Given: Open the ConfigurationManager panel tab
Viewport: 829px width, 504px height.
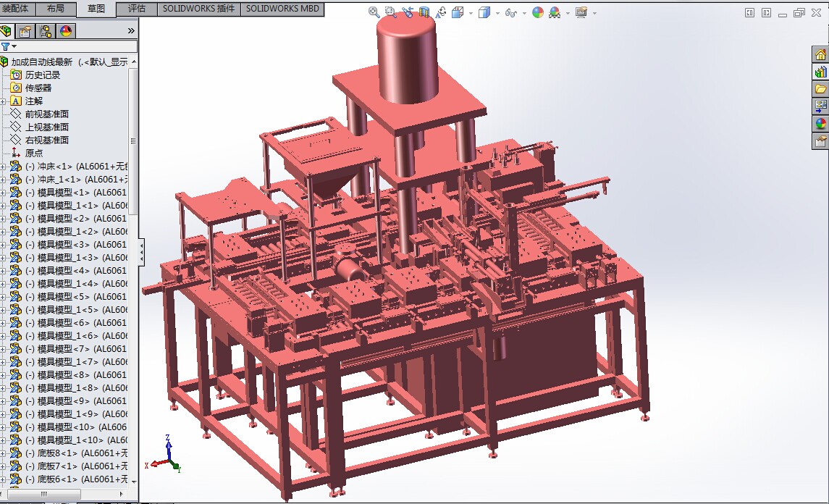Looking at the screenshot, I should click(x=46, y=30).
